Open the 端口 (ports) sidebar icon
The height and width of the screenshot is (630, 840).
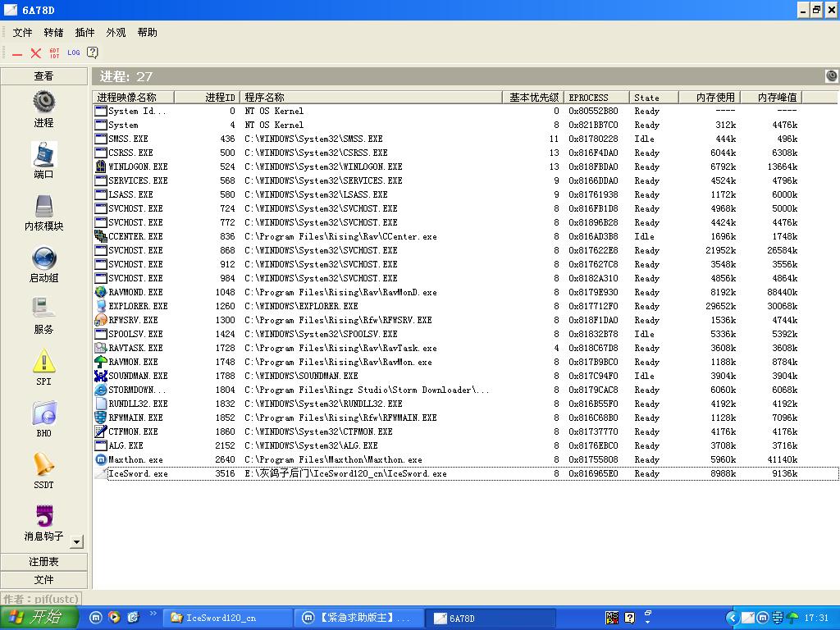(x=44, y=154)
